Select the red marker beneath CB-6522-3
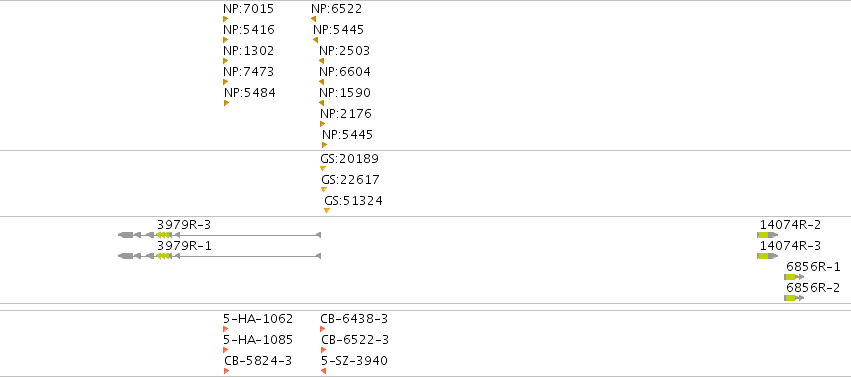851x377 pixels. [x=324, y=350]
